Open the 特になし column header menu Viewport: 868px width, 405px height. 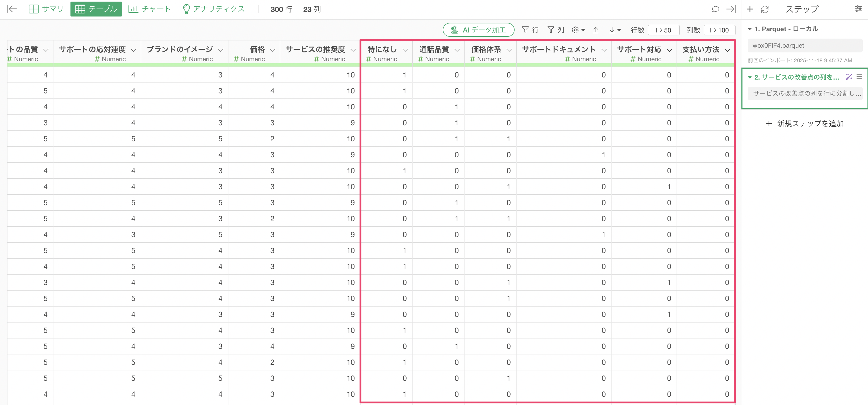[405, 50]
